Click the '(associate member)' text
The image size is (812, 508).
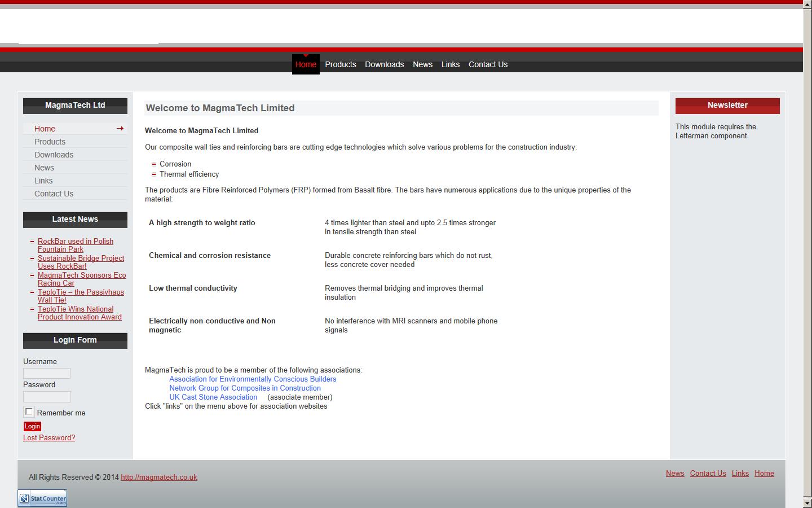(300, 397)
